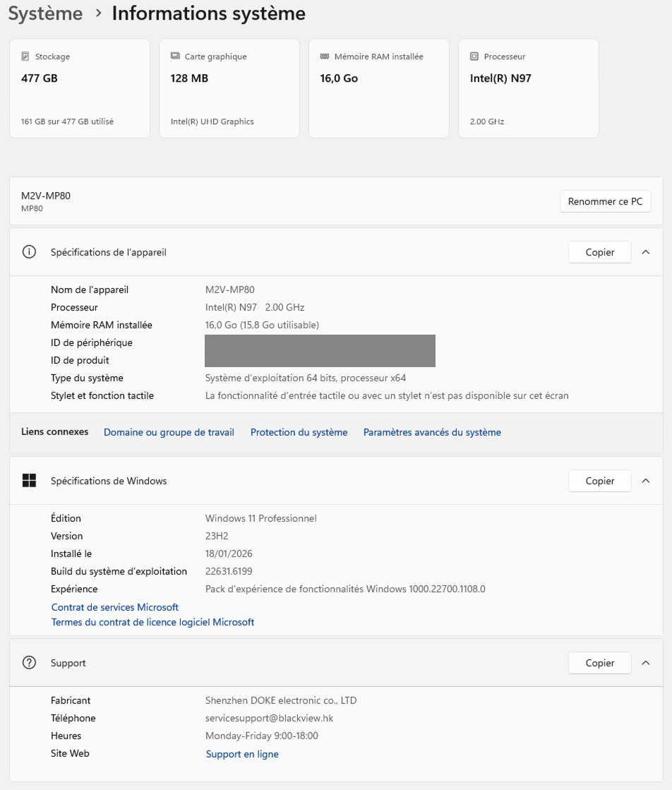
Task: Open the Processeur Intel(R) N97 card
Action: pyautogui.click(x=529, y=88)
